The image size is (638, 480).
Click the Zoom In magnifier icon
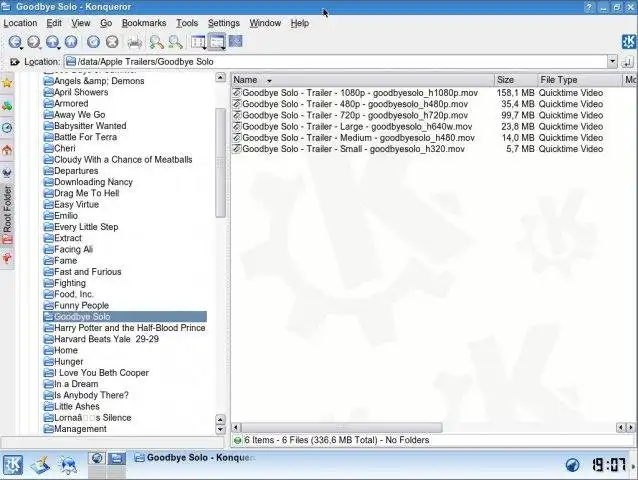[156, 42]
